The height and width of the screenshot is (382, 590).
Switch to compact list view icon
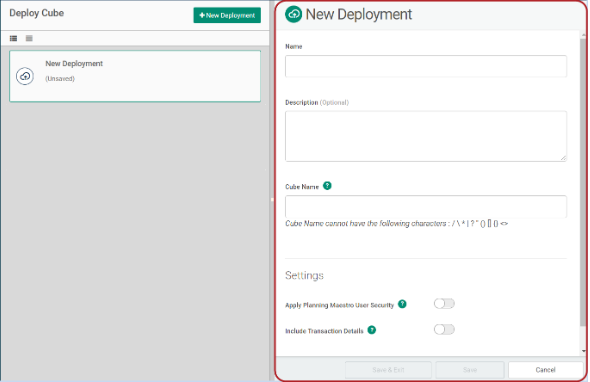(29, 38)
